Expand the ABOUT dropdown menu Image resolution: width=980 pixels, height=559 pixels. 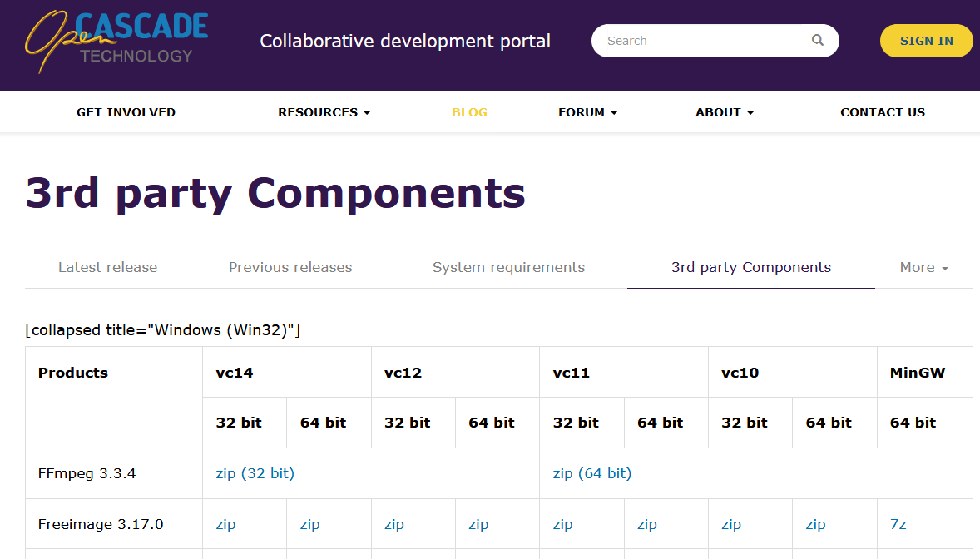[x=724, y=112]
